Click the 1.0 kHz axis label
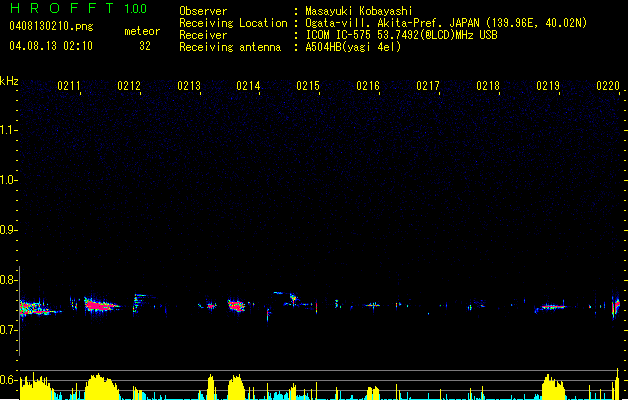The image size is (629, 400). [x=8, y=180]
